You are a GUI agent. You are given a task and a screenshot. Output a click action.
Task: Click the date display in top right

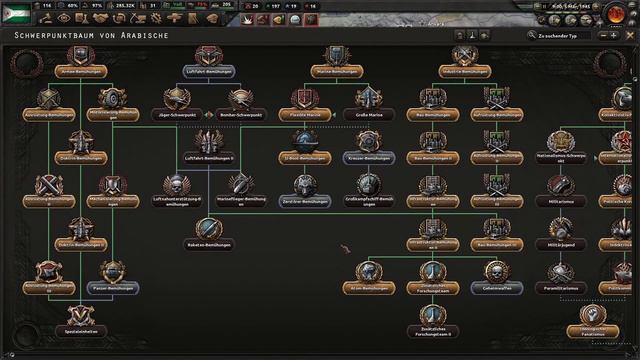(572, 6)
